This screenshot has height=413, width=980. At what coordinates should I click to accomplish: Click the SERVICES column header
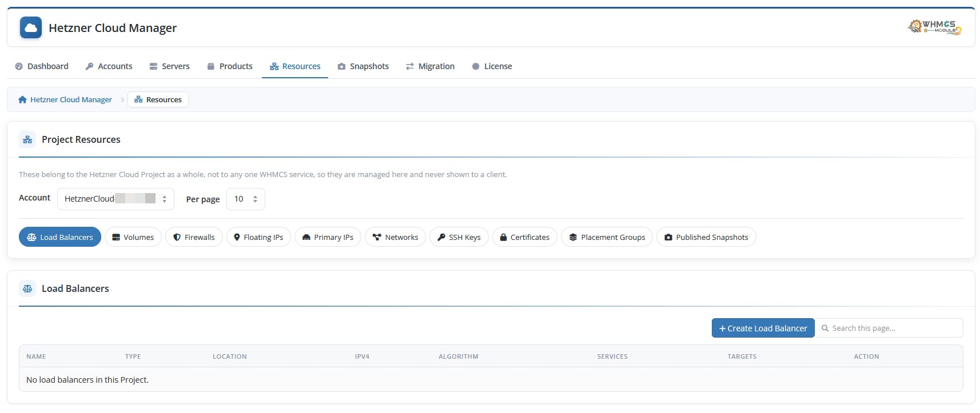click(612, 356)
